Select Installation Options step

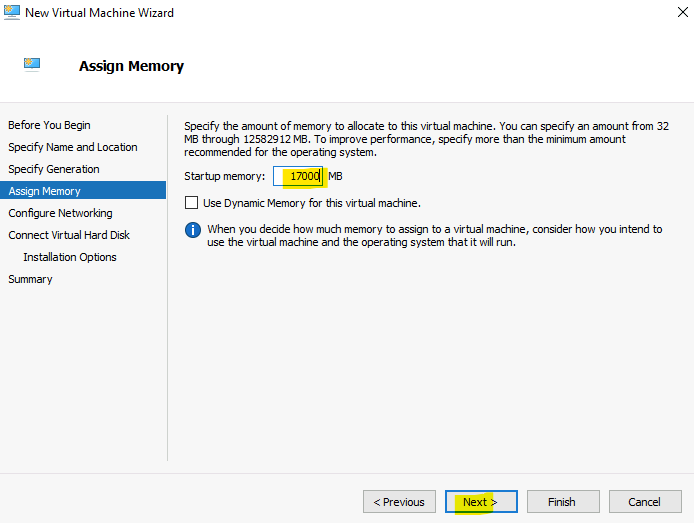(x=70, y=257)
